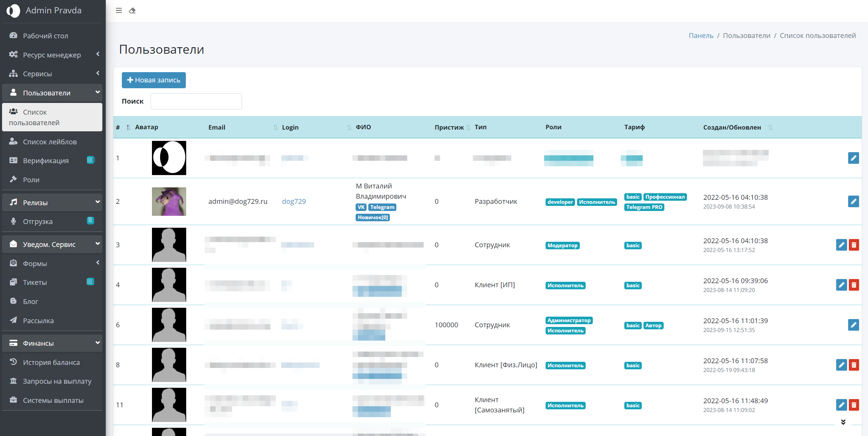Image resolution: width=868 pixels, height=436 pixels.
Task: Collapse Уведом. Сервис sidebar section
Action: click(x=52, y=245)
